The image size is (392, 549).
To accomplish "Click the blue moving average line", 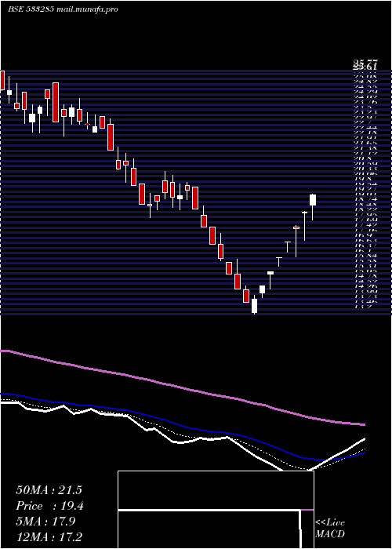I will (x=182, y=425).
